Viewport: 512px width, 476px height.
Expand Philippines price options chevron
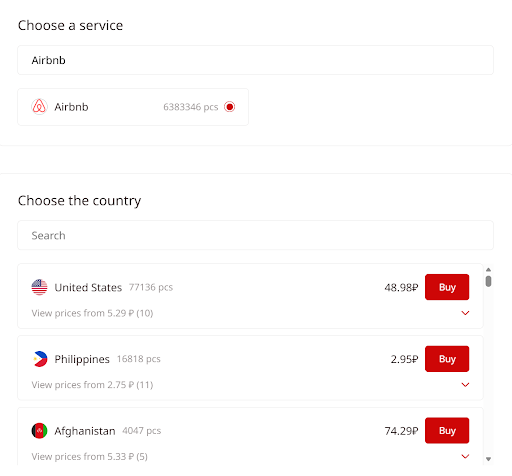(465, 385)
